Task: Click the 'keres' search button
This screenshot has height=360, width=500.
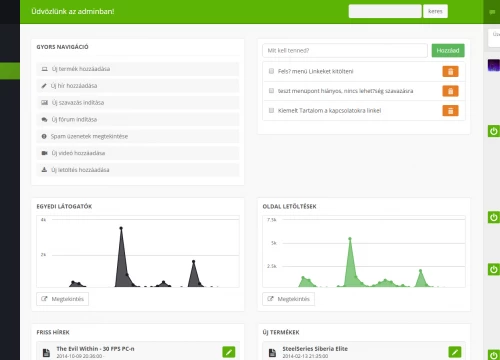Action: pos(435,11)
